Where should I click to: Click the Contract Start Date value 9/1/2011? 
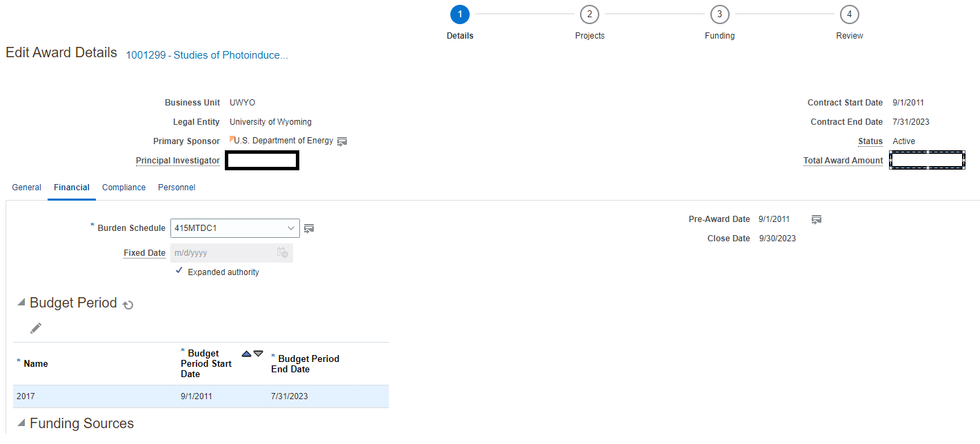908,103
